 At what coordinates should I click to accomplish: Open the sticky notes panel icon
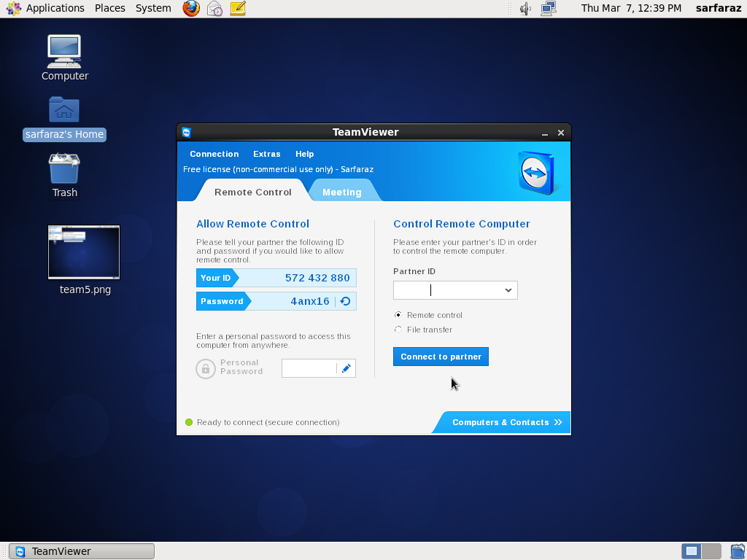coord(238,8)
